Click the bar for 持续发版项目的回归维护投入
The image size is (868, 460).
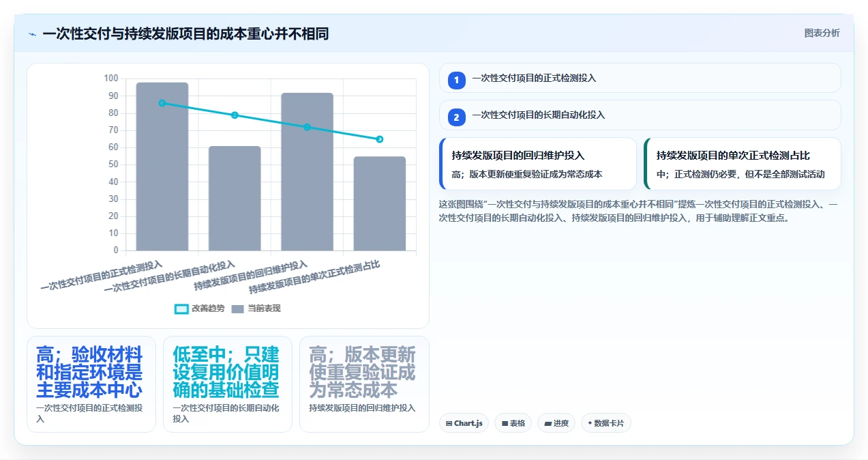click(x=307, y=172)
